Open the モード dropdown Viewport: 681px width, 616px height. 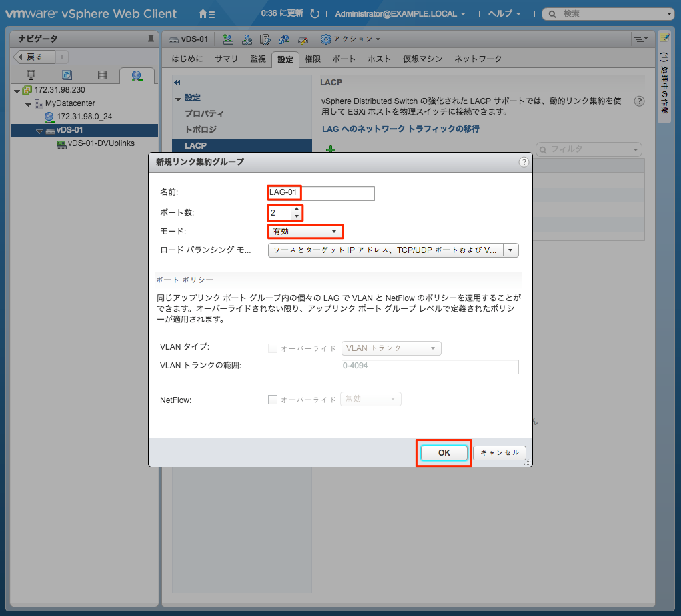305,232
